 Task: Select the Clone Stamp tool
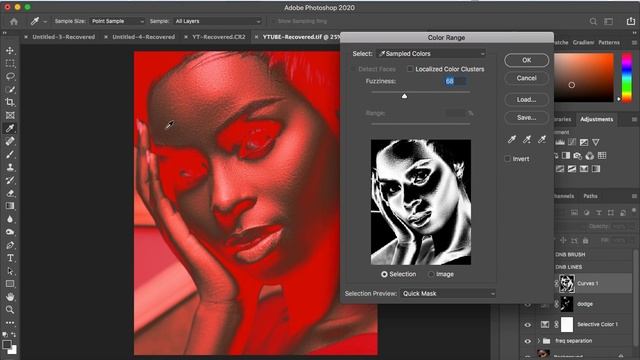pyautogui.click(x=10, y=167)
